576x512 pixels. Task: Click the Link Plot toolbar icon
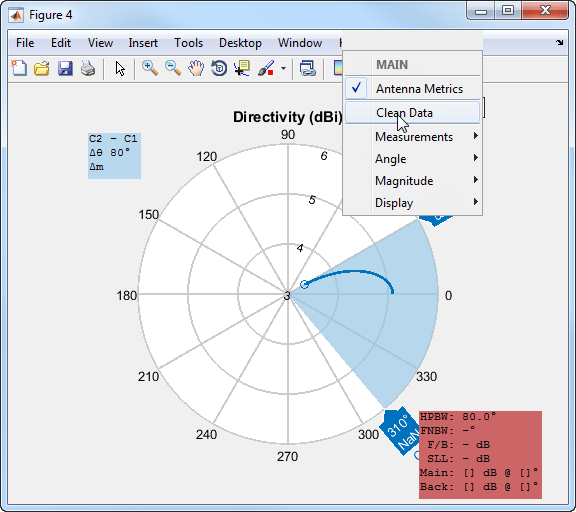308,68
